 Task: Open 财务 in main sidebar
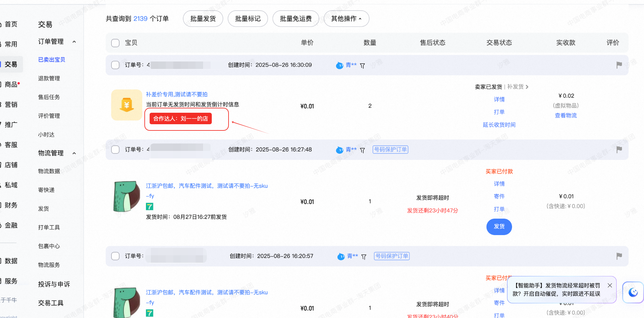(11, 205)
